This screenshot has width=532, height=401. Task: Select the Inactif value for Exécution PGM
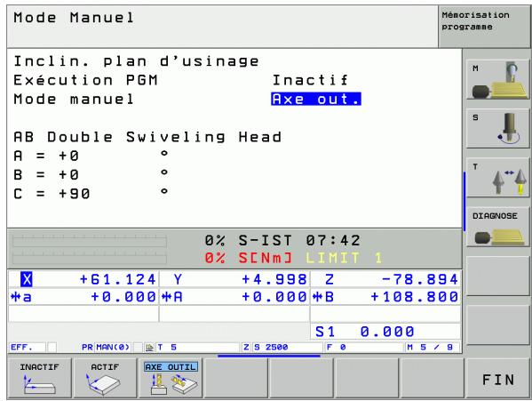click(311, 80)
